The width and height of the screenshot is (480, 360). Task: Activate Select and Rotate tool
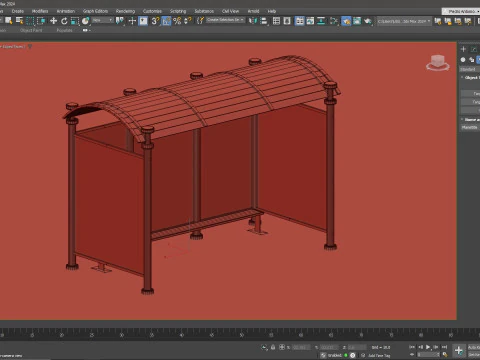(64, 21)
